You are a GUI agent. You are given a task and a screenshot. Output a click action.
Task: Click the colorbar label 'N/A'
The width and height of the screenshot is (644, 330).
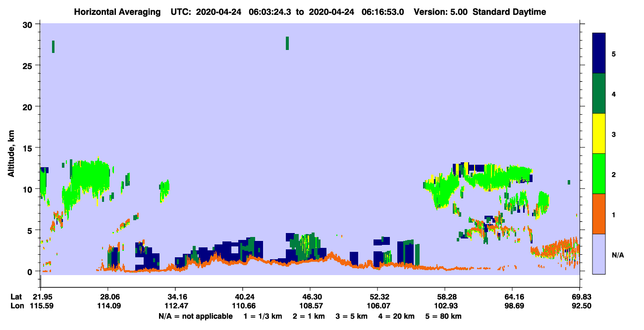618,255
